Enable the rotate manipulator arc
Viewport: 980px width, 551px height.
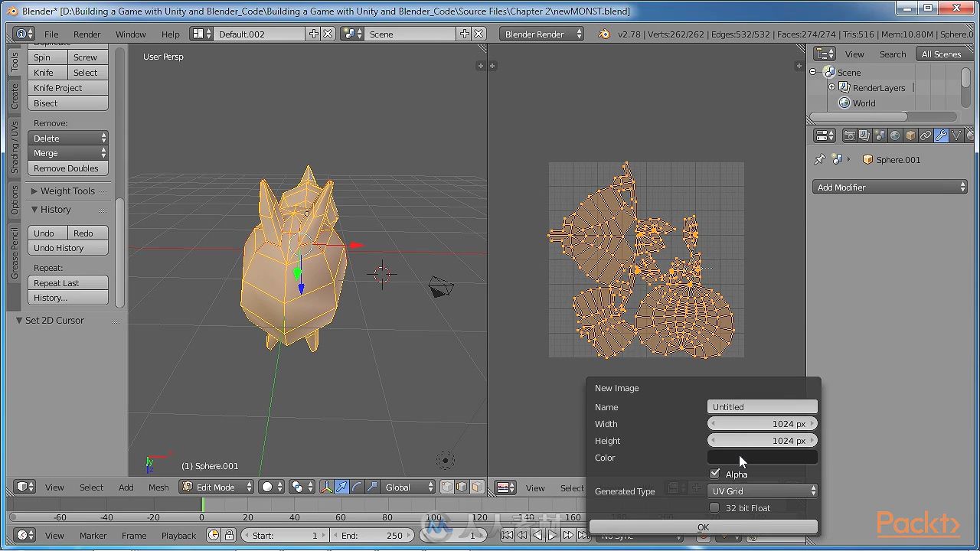(357, 487)
